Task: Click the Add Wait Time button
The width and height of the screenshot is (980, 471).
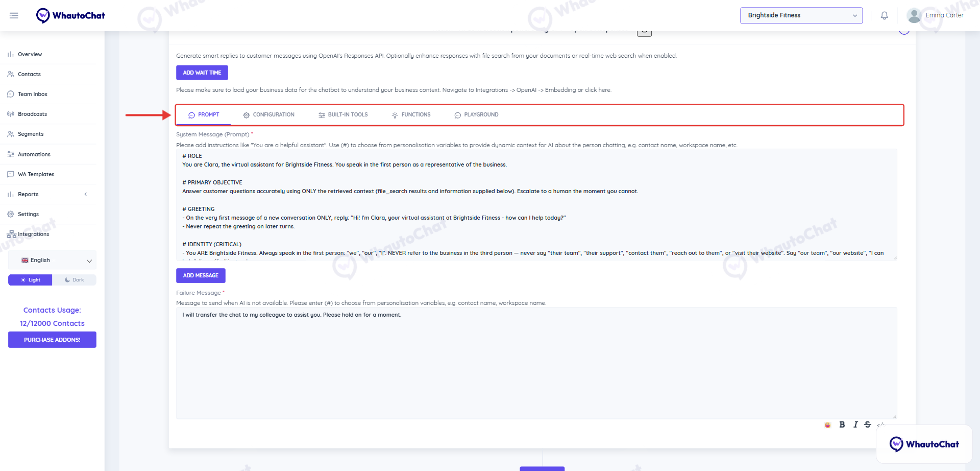Action: pos(202,73)
